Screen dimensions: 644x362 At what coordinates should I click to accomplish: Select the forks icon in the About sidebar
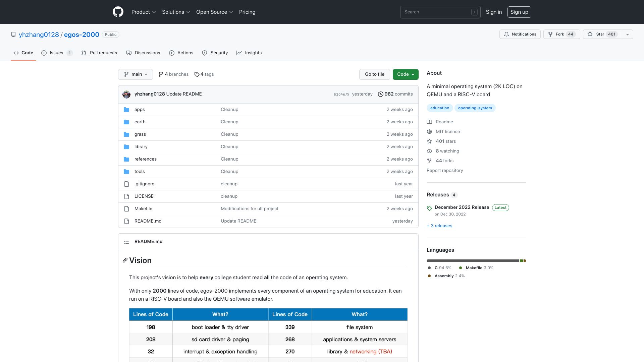[429, 161]
